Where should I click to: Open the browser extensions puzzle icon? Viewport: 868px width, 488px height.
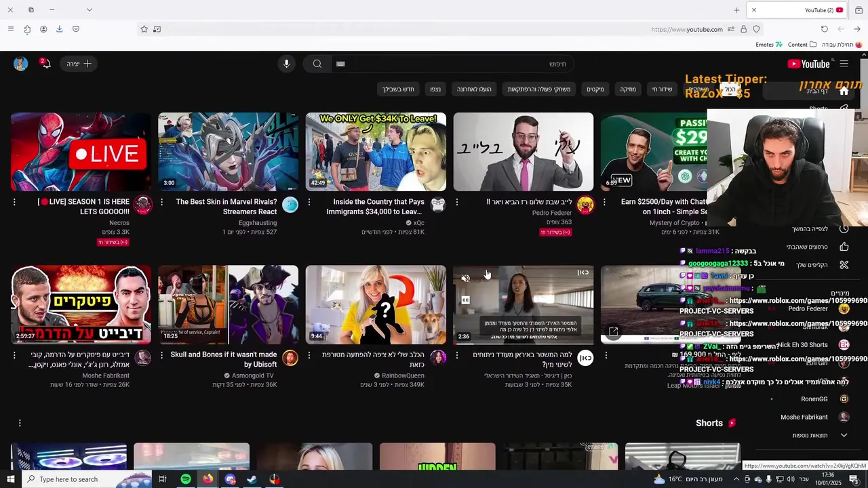click(x=27, y=29)
